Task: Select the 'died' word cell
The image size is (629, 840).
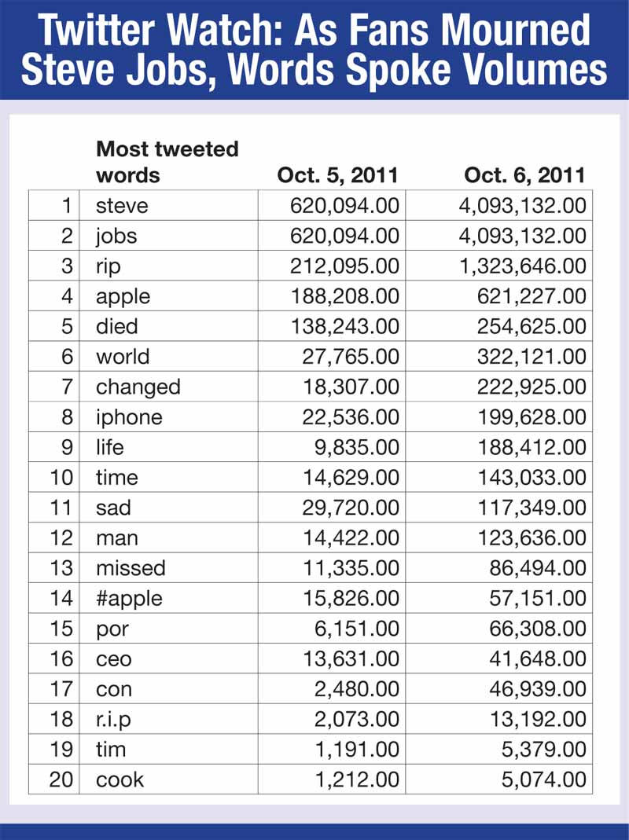Action: pos(116,327)
